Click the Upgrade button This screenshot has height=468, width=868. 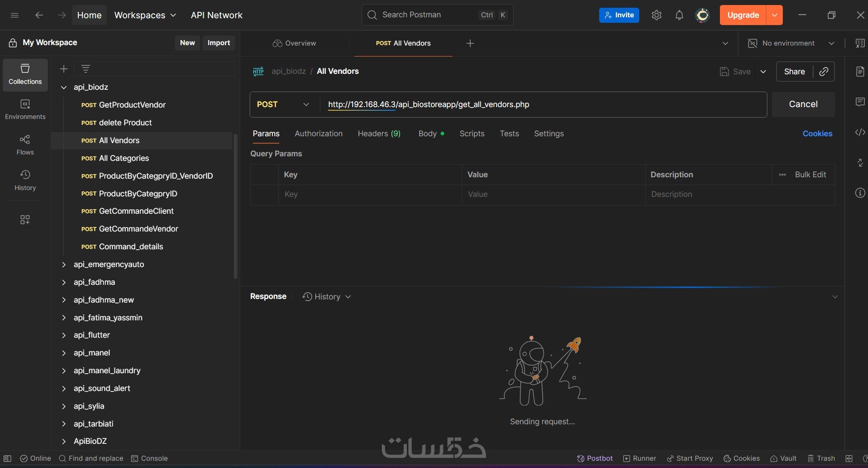[743, 15]
